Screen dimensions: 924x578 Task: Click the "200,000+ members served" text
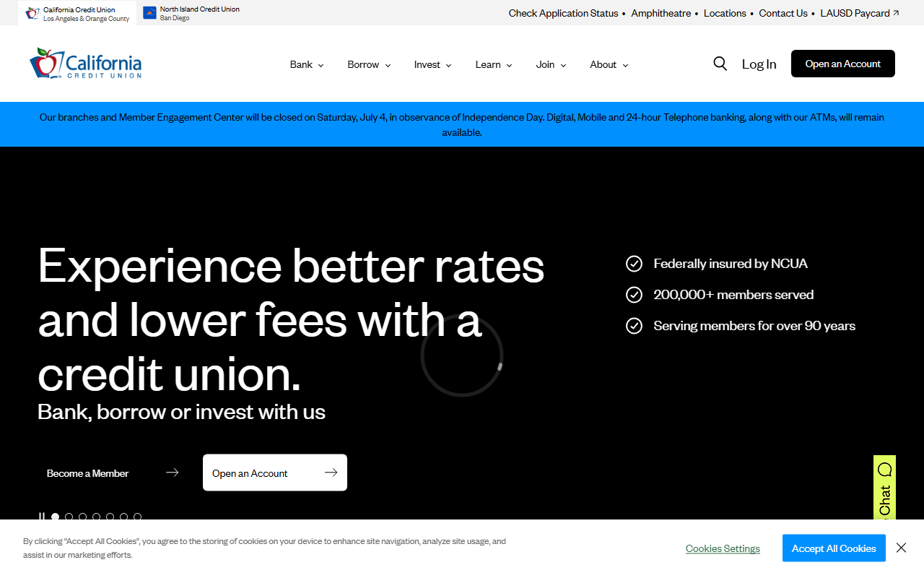733,295
